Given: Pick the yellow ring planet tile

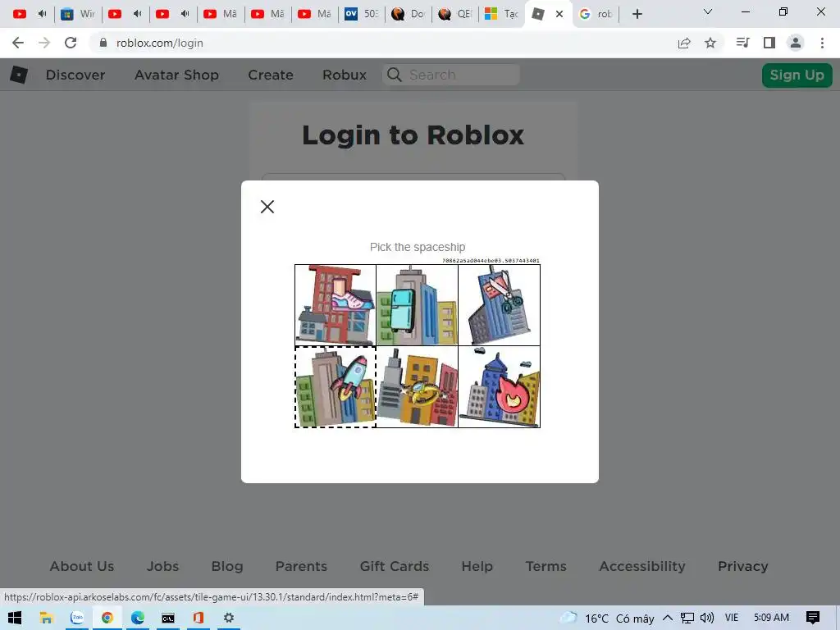Looking at the screenshot, I should [418, 387].
